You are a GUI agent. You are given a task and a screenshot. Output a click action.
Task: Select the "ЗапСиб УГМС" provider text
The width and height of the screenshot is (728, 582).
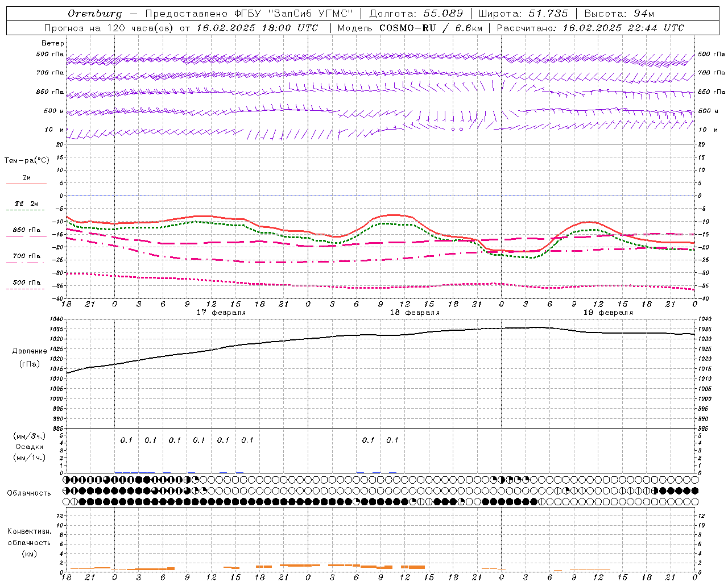[311, 14]
